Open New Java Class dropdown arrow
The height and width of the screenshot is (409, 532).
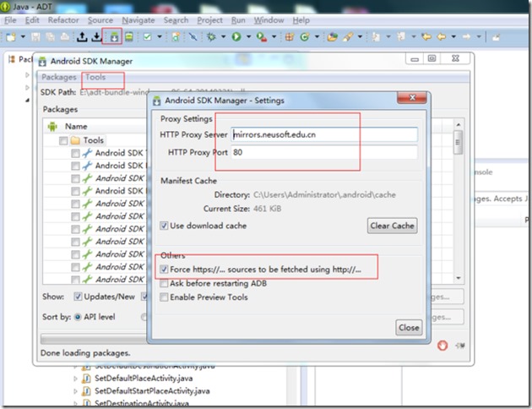pyautogui.click(x=317, y=36)
